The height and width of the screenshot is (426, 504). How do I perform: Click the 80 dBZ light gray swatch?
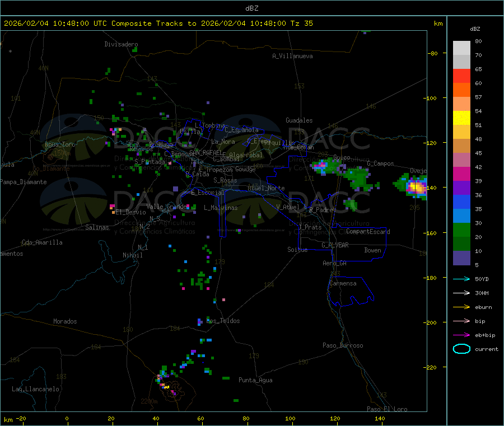[x=461, y=48]
